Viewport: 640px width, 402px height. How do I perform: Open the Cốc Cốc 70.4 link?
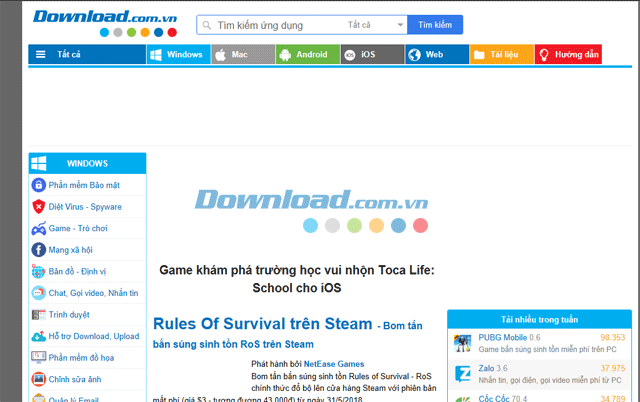click(502, 398)
